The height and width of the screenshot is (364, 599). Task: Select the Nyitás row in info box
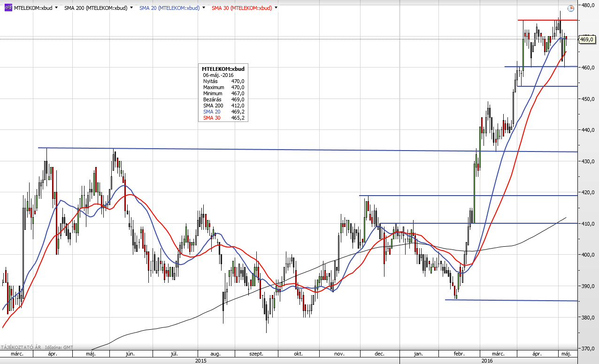point(223,81)
